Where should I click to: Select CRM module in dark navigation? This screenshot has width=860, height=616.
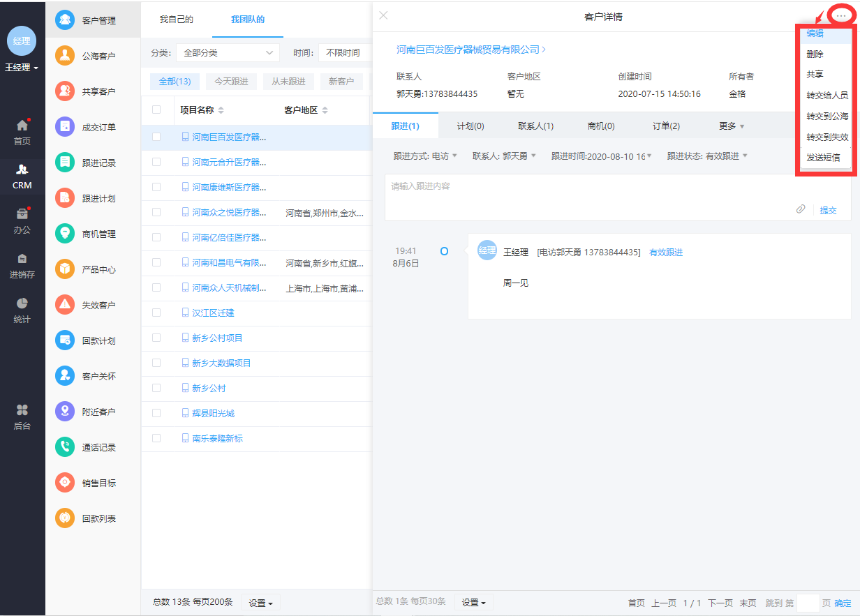[22, 176]
